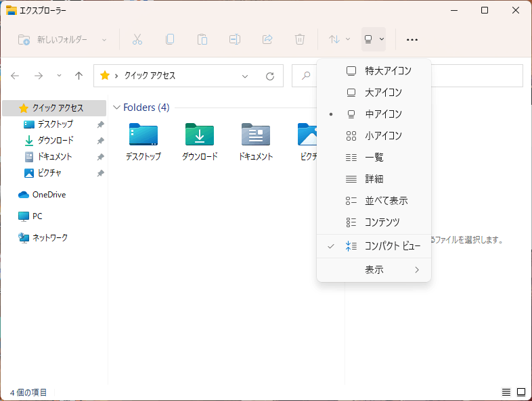532x401 pixels.
Task: Choose 特大アイコン from the view menu
Action: point(374,71)
